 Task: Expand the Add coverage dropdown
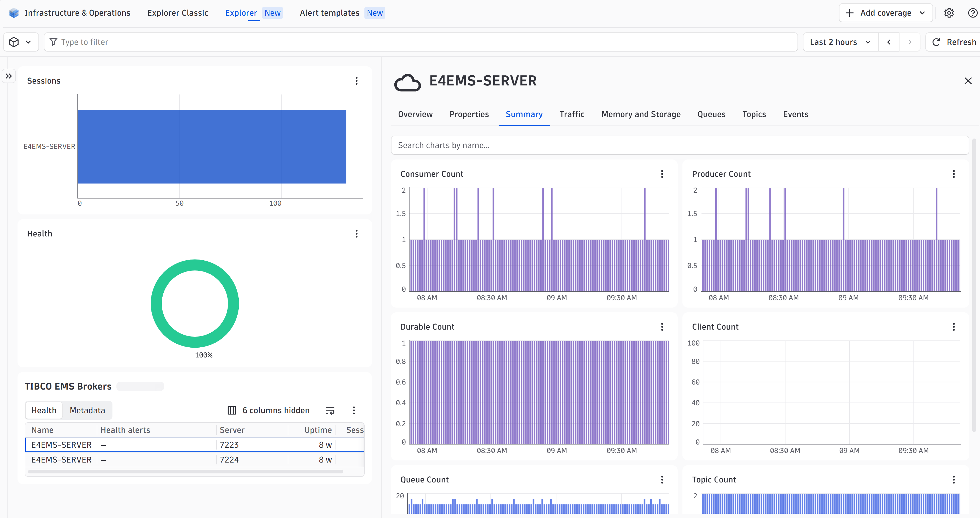(886, 13)
